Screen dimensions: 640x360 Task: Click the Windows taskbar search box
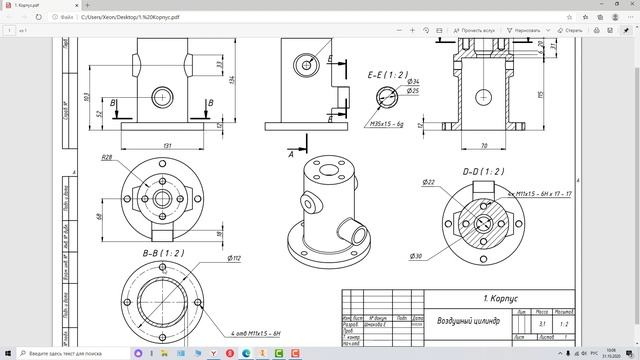coord(73,353)
